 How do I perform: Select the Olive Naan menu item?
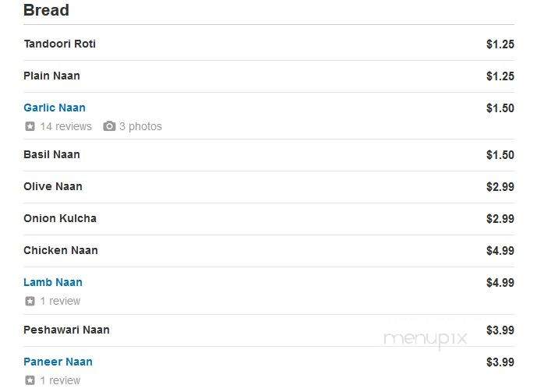point(269,186)
